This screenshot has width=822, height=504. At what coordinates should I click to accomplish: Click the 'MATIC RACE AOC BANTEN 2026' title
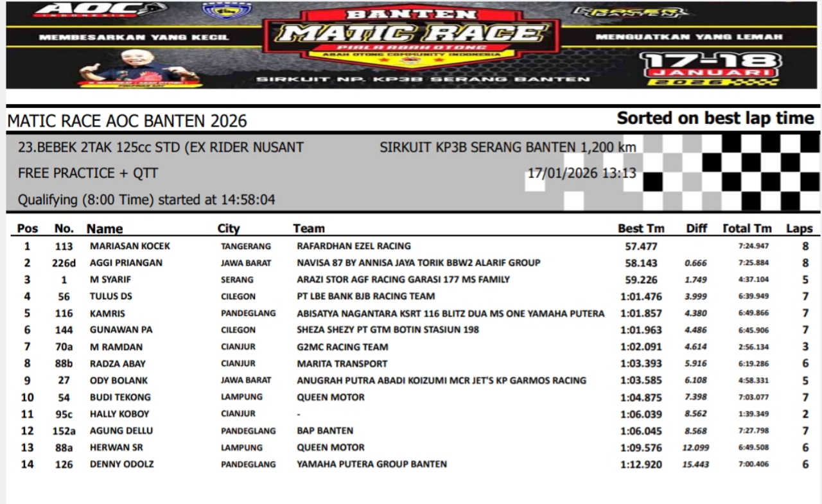(x=127, y=121)
